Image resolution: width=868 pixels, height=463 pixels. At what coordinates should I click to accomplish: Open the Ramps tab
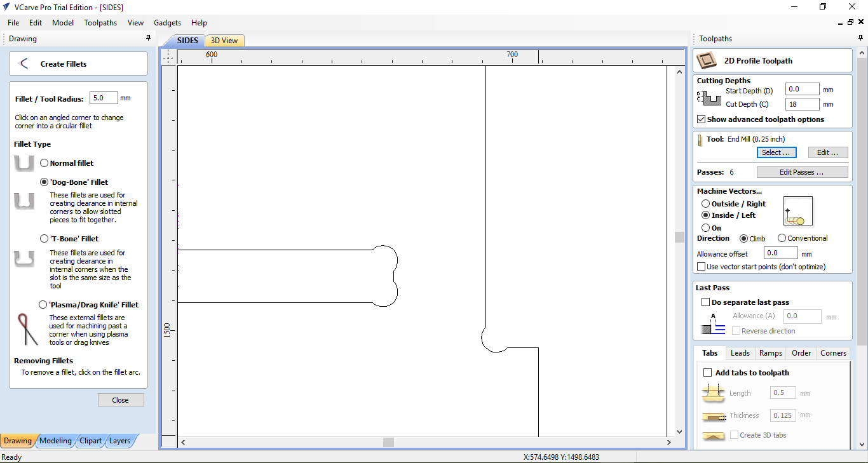click(770, 353)
